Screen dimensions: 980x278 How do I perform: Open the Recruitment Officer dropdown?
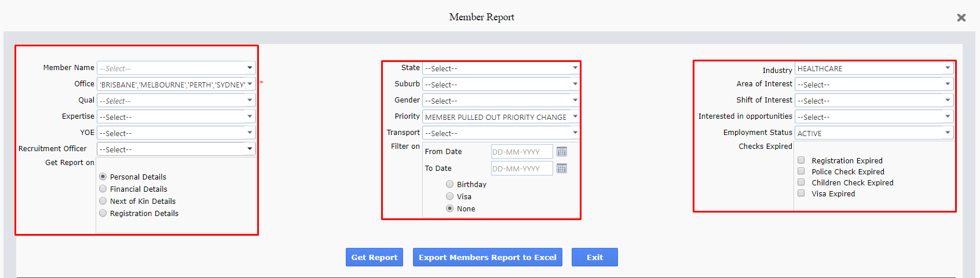(x=176, y=149)
